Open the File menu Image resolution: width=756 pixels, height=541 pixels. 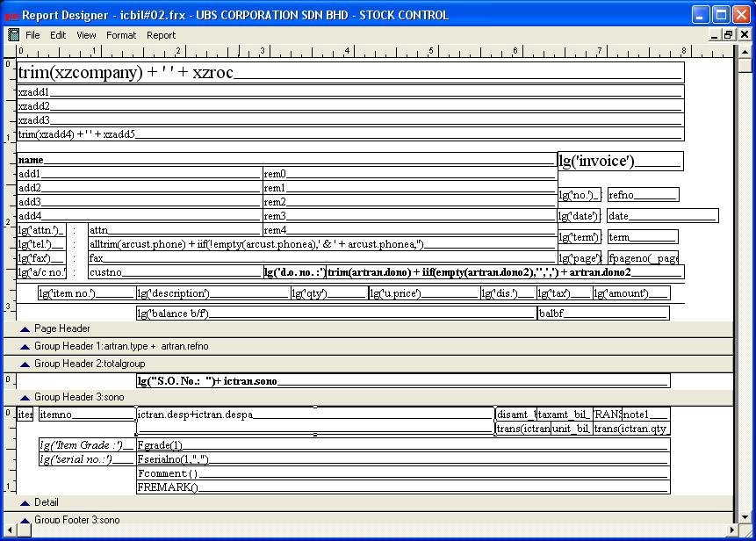pos(32,35)
